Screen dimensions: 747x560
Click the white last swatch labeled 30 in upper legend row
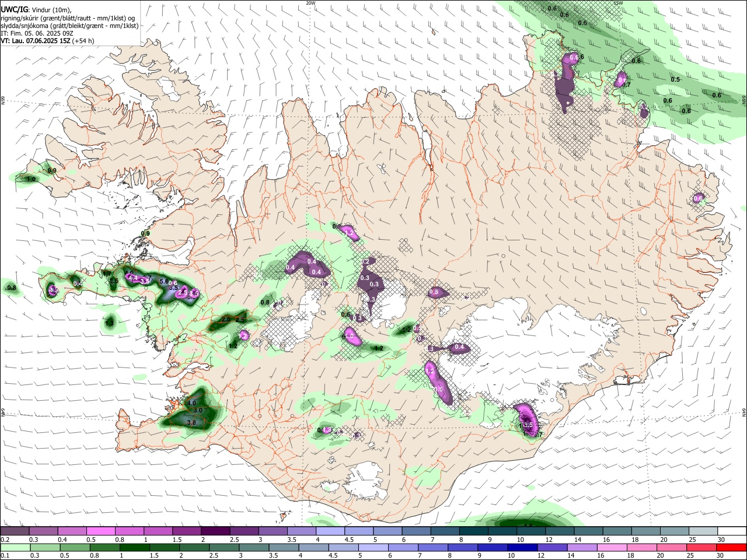click(x=731, y=531)
